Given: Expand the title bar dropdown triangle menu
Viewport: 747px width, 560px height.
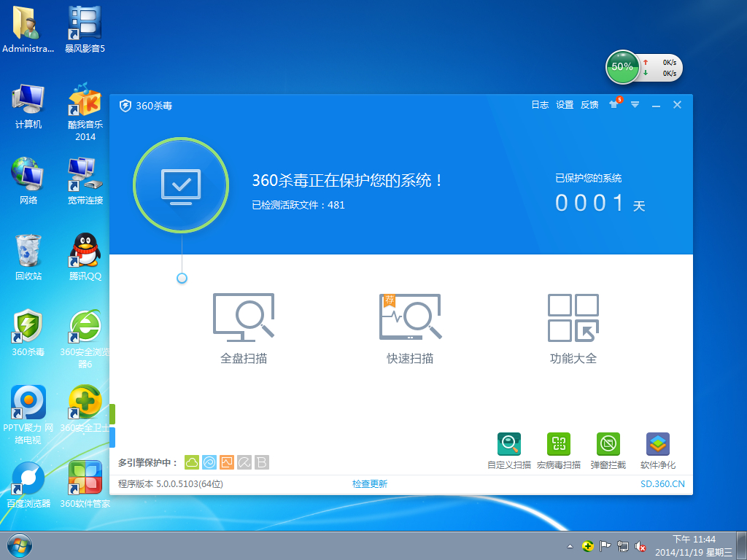Looking at the screenshot, I should [x=635, y=105].
